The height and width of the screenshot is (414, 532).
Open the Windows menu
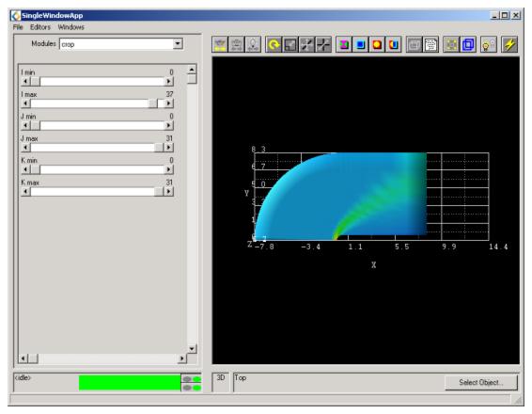[70, 27]
